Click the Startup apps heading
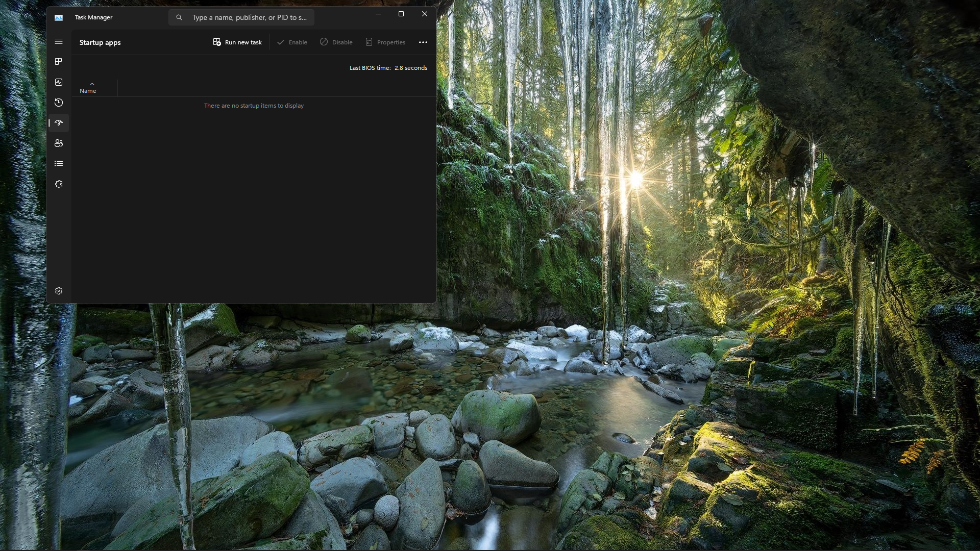The width and height of the screenshot is (980, 551). tap(100, 42)
